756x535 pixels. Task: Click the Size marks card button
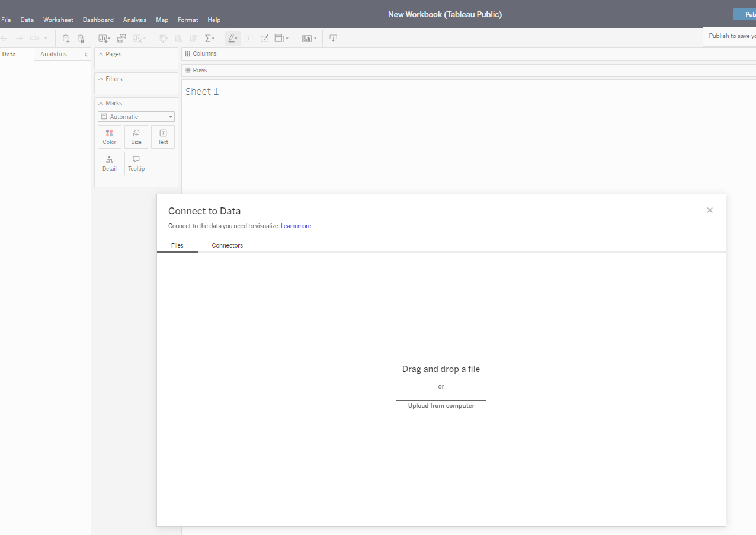(x=136, y=137)
